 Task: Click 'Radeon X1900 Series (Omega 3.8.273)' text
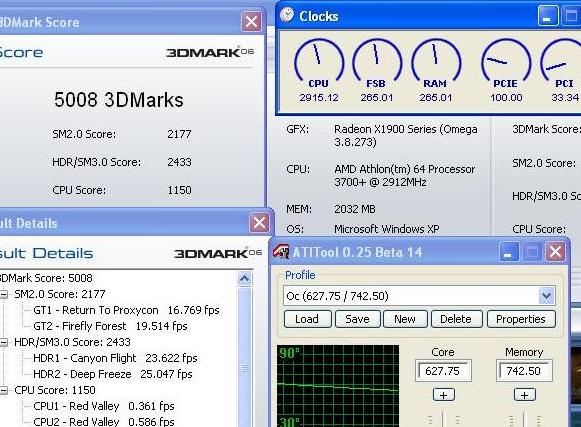click(x=406, y=135)
